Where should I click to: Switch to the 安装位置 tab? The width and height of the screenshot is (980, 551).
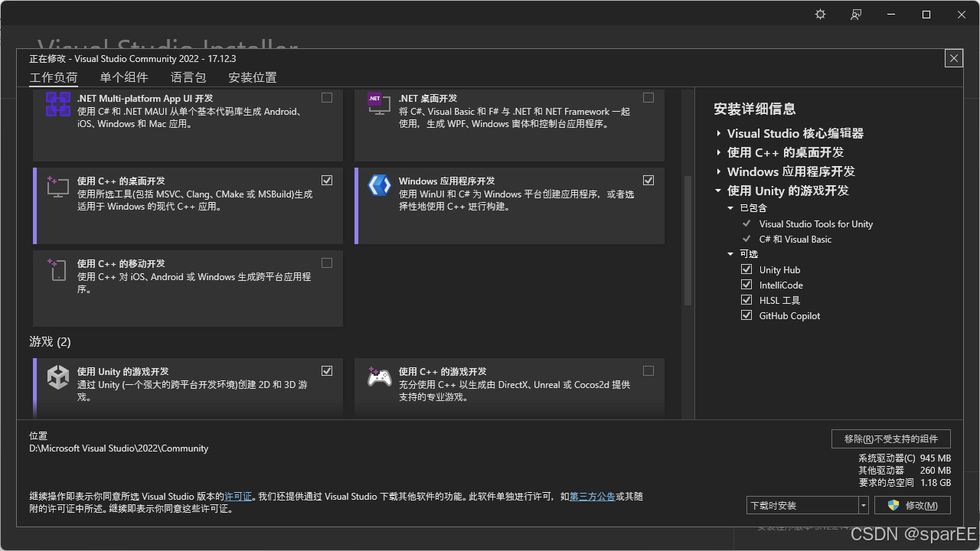pos(253,77)
